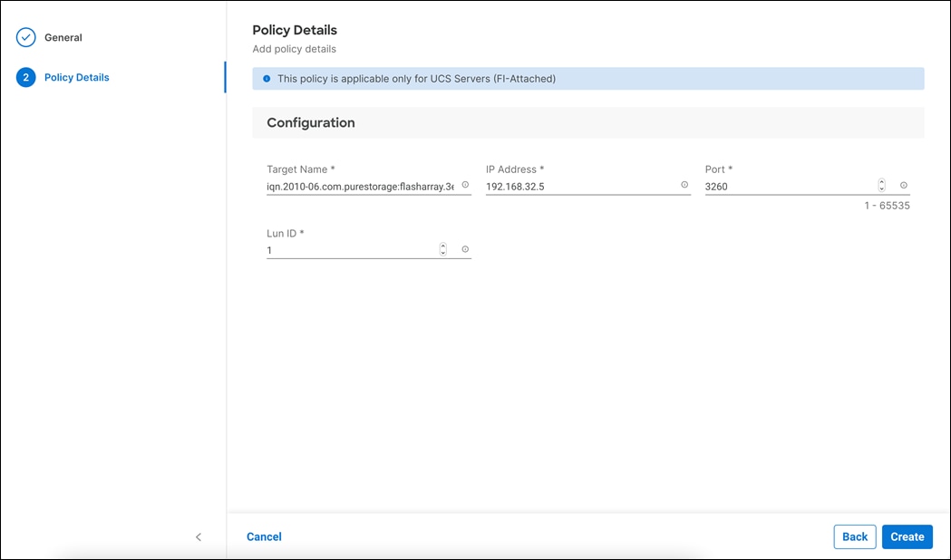Open the info tooltip beside Lun ID
The height and width of the screenshot is (560, 951).
(x=464, y=249)
